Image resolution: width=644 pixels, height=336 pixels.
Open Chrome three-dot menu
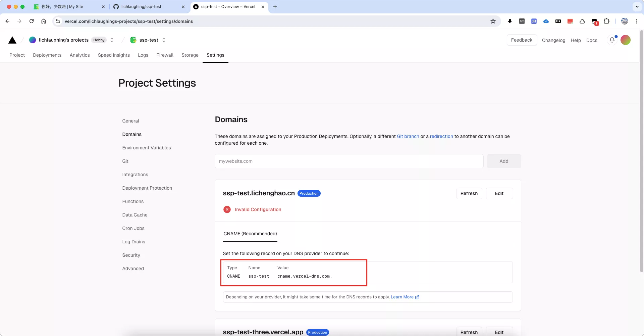click(x=636, y=21)
